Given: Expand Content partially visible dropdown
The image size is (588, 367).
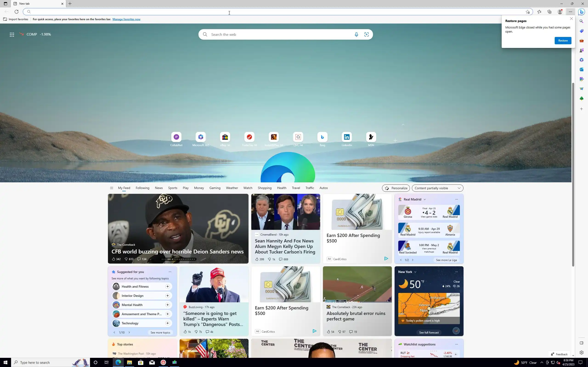Looking at the screenshot, I should [x=437, y=188].
